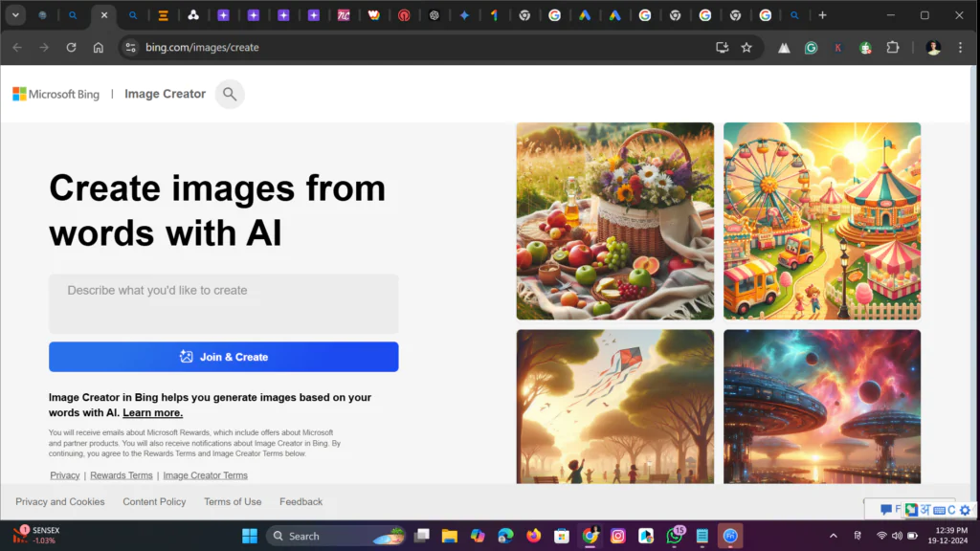
Task: Click the gear icon on floating input toolbar
Action: 965,511
